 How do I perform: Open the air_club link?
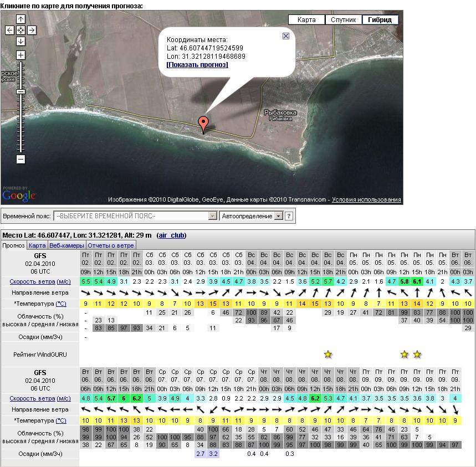[171, 235]
